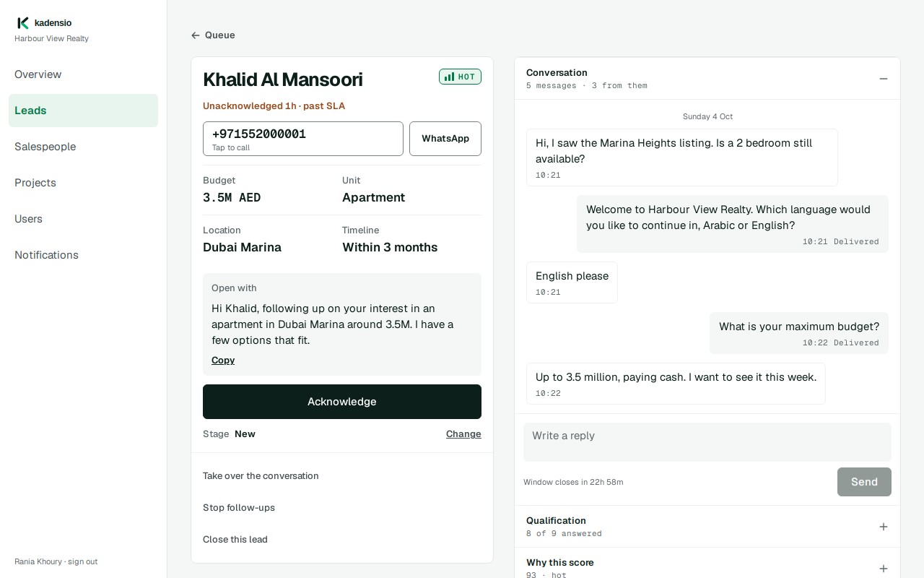Click the HOT signal-bars badge
This screenshot has height=578, width=924.
[x=460, y=77]
